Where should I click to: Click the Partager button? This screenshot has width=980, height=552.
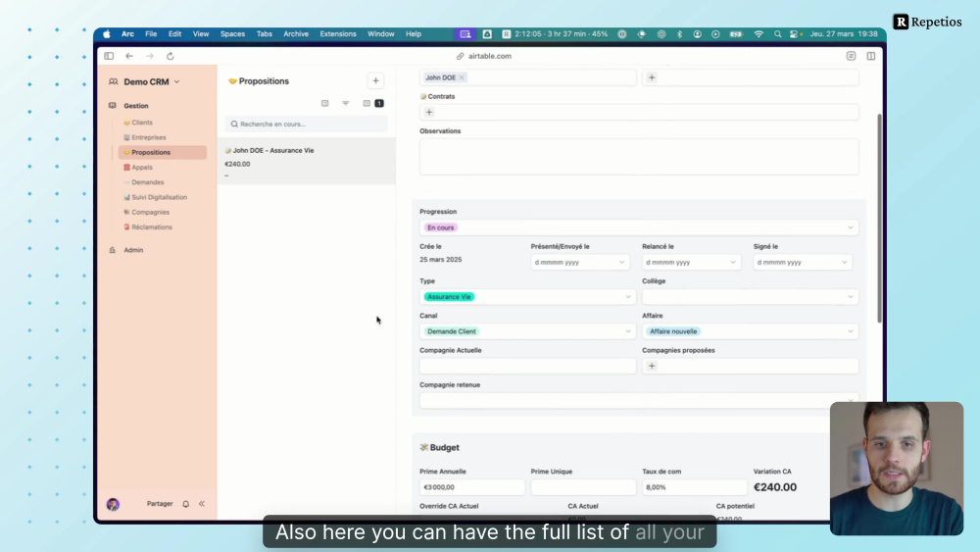click(x=160, y=503)
